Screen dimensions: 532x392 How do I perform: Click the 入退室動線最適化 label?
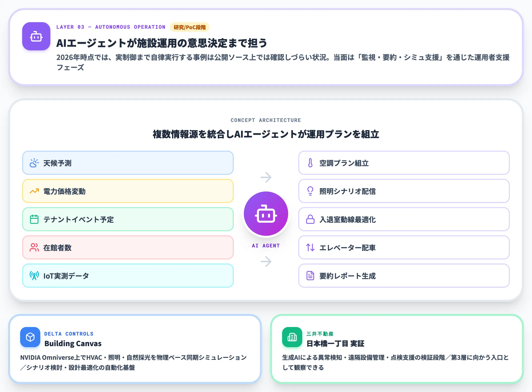click(347, 219)
